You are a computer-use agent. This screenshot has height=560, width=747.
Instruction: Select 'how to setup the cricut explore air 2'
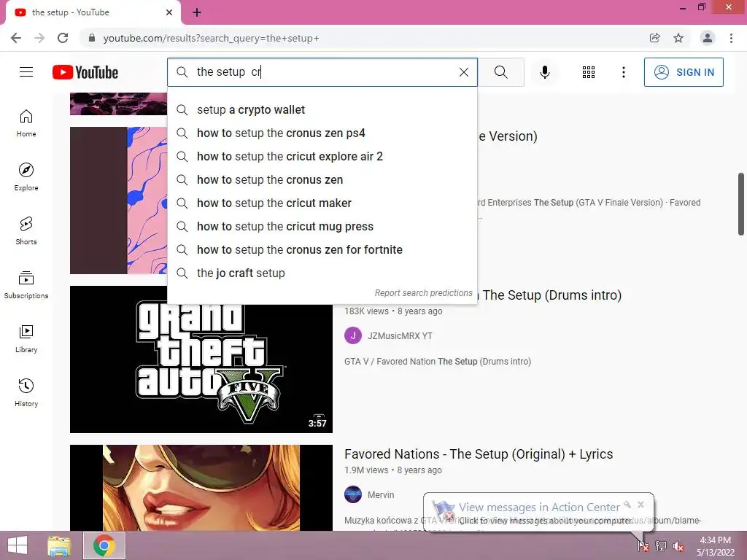[322, 156]
